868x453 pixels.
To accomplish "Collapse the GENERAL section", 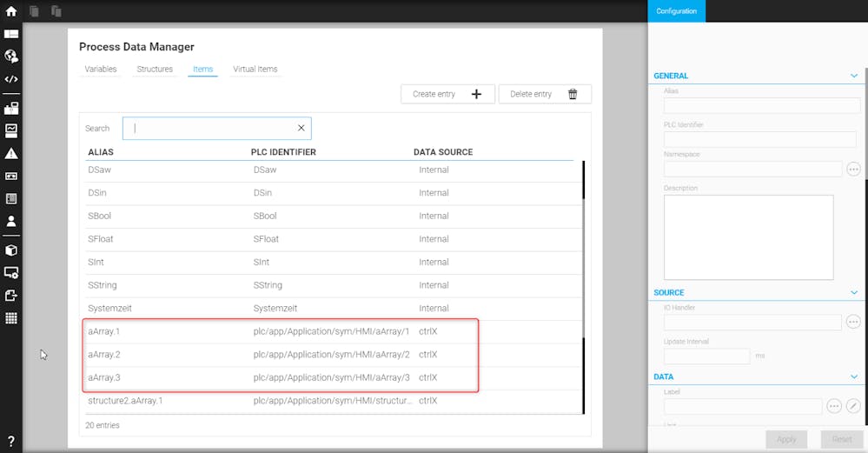I will [x=854, y=76].
